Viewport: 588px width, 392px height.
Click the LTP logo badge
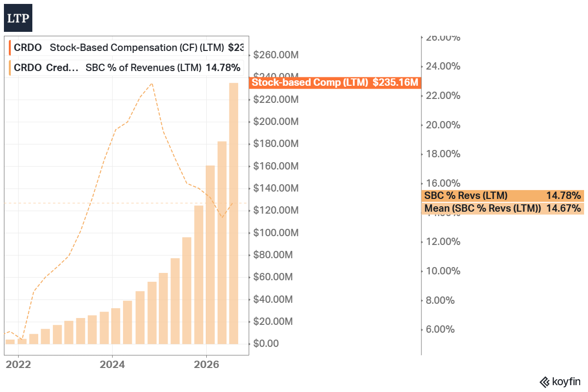[19, 18]
